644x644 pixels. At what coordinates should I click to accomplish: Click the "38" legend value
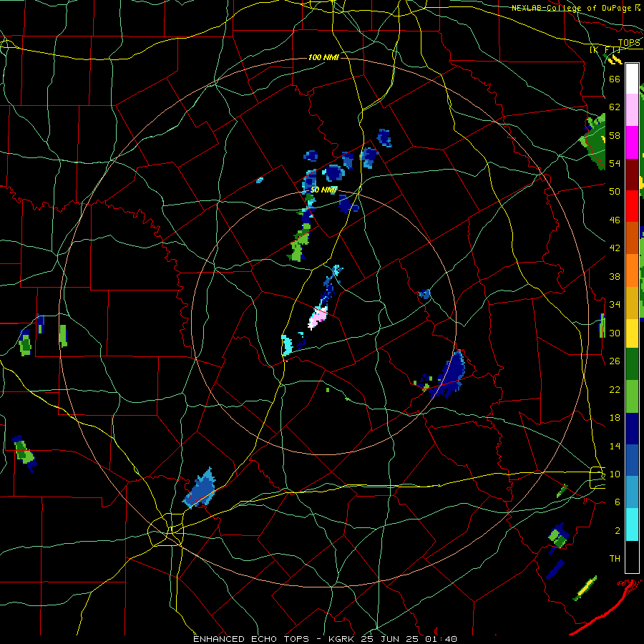pyautogui.click(x=615, y=276)
